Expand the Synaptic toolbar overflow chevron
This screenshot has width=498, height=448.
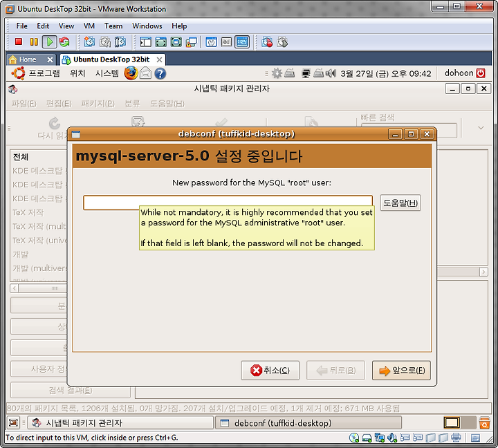coord(481,128)
